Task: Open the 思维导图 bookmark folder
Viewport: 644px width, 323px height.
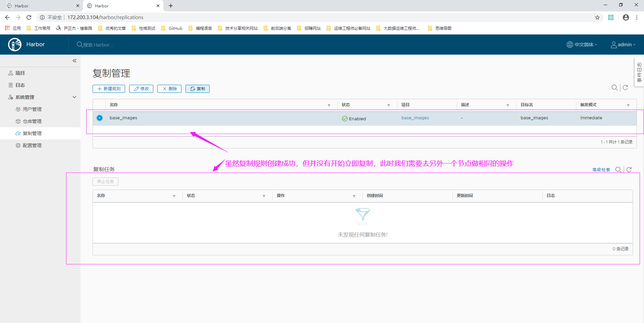Action: pos(440,28)
